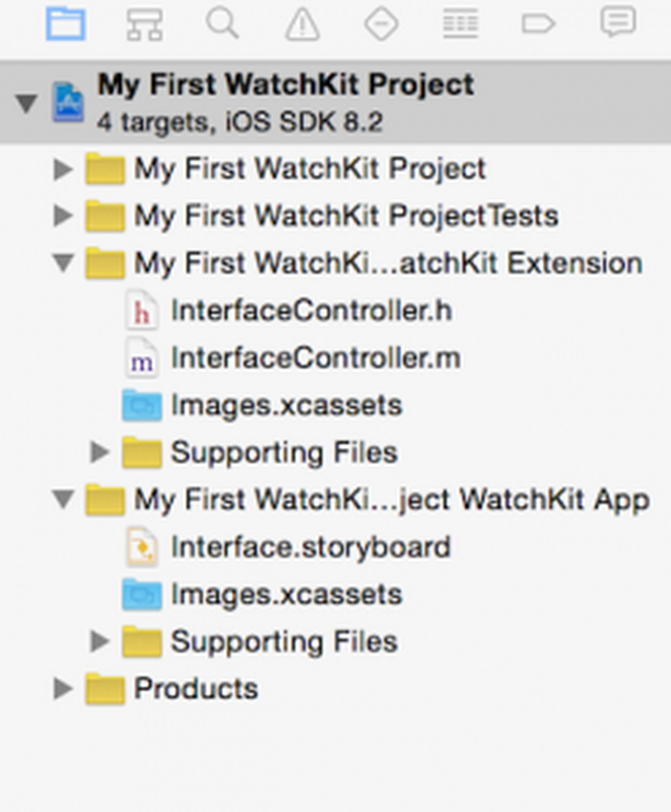Collapse the WatchKit Extension group
671x812 pixels.
coord(63,263)
